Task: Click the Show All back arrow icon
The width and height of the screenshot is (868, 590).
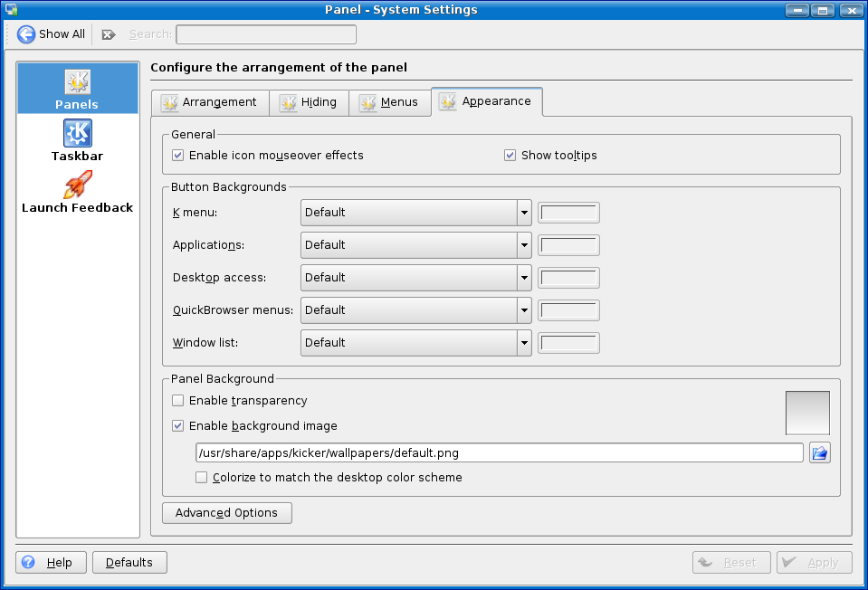Action: 26,34
